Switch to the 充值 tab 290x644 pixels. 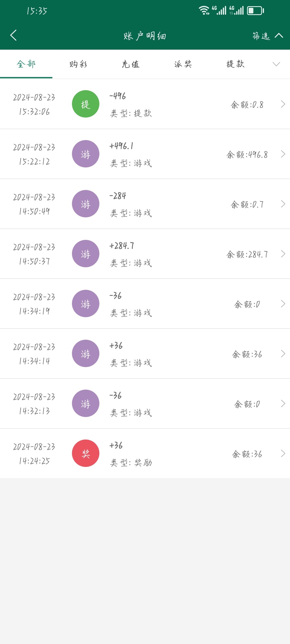131,64
